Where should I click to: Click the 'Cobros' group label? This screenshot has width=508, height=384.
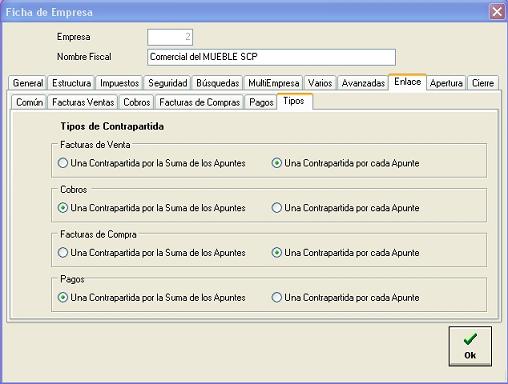[x=73, y=189]
